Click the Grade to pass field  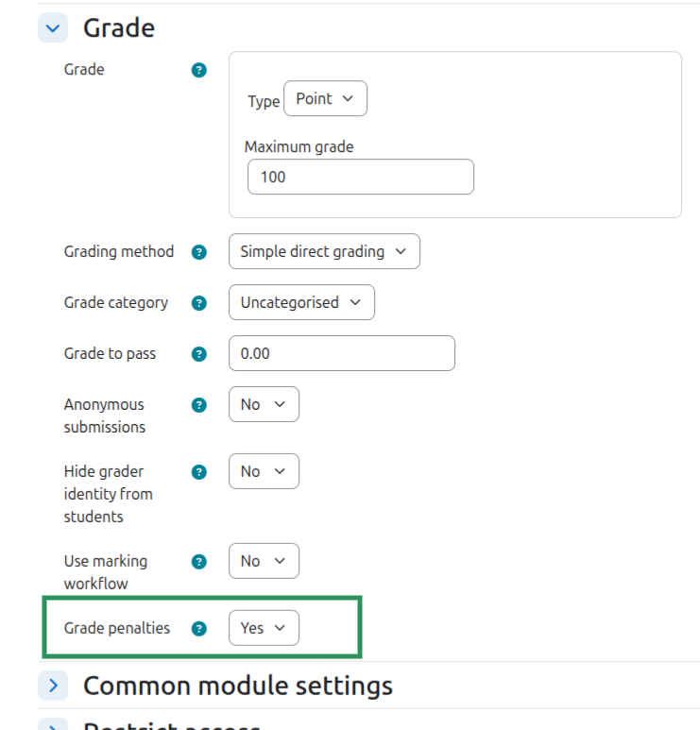click(342, 353)
